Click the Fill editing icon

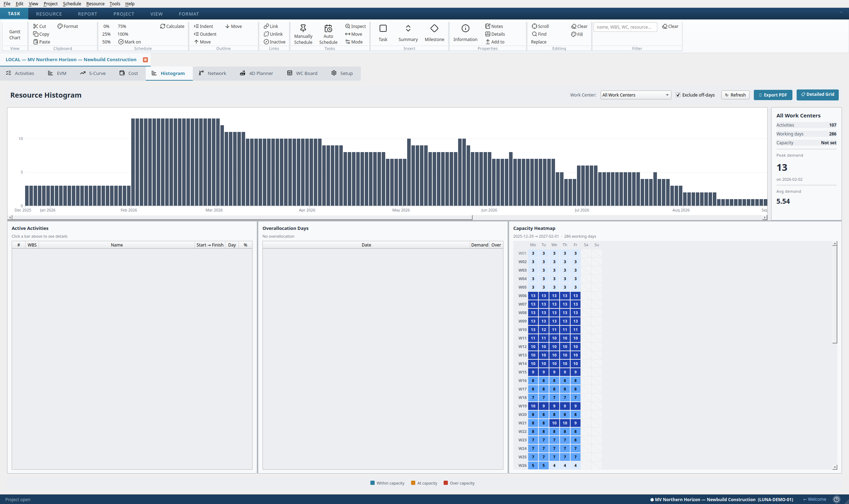tap(573, 34)
